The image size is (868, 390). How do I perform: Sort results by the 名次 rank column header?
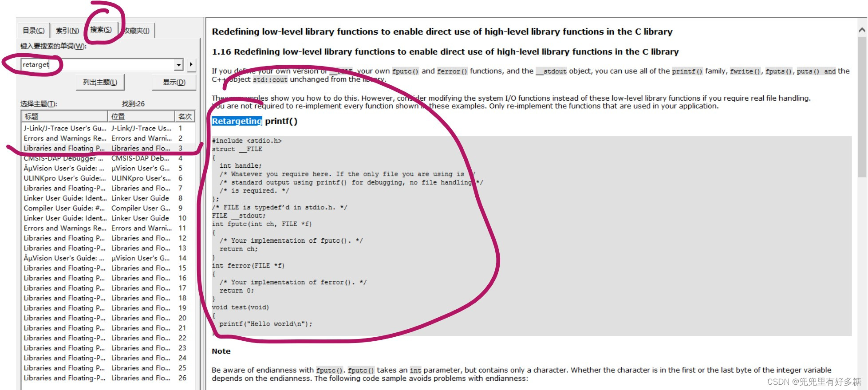(x=185, y=116)
